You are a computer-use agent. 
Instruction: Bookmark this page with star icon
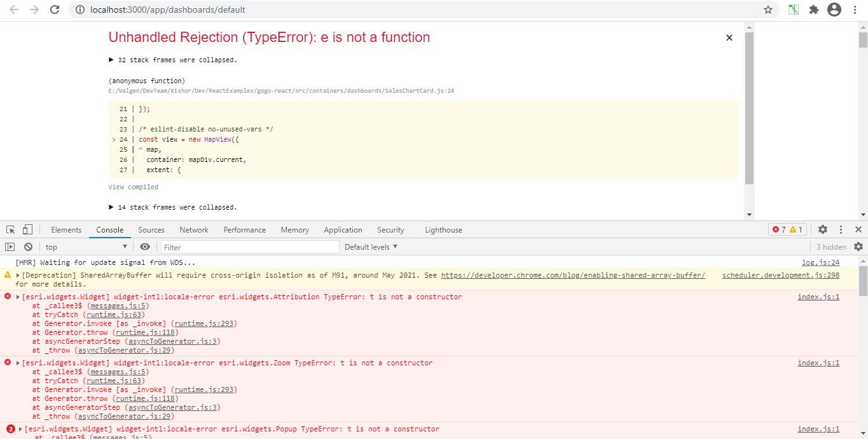point(768,10)
